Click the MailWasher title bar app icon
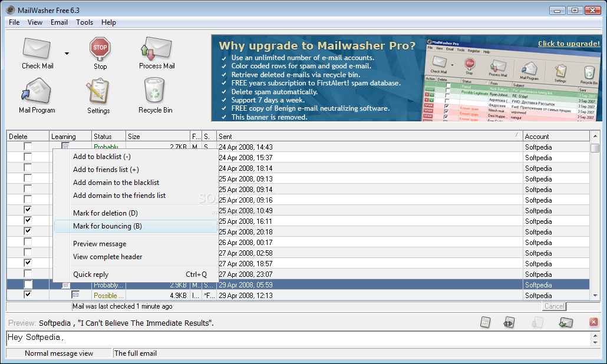This screenshot has width=607, height=364. point(11,10)
